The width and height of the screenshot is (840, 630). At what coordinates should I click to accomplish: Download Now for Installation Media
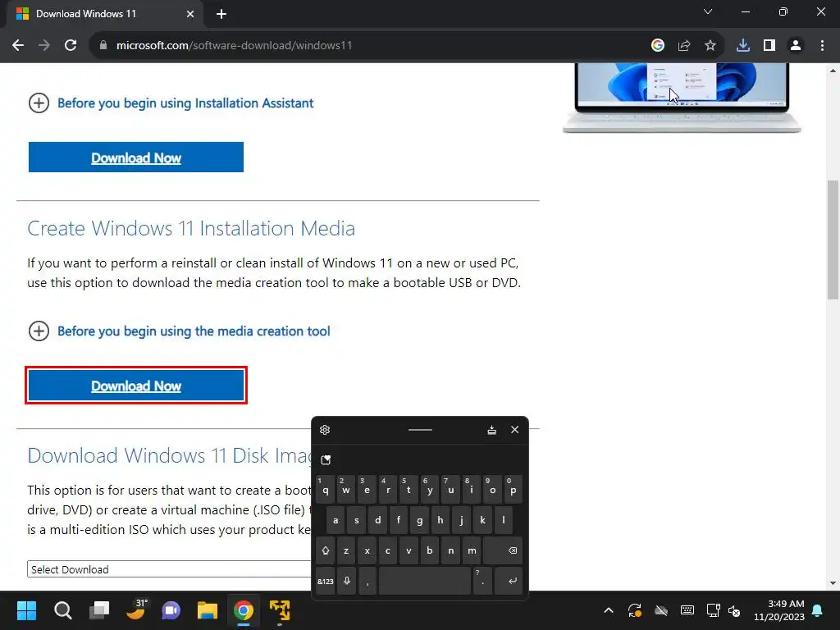[x=136, y=386]
